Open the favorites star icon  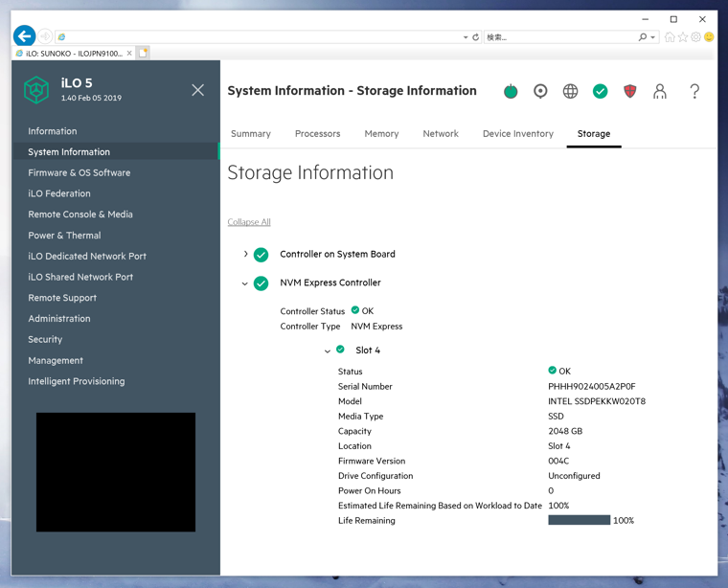point(682,37)
